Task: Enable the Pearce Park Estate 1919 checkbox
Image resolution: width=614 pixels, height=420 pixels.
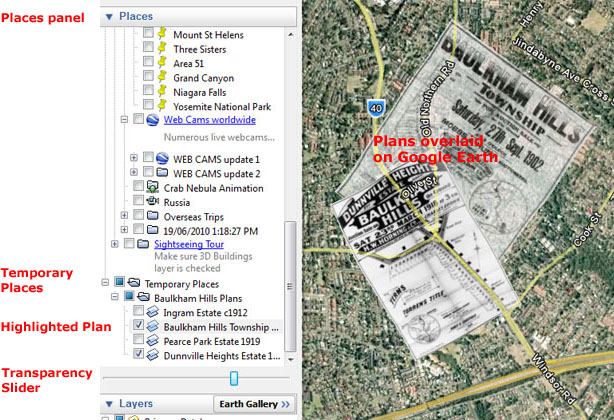Action: coord(138,339)
